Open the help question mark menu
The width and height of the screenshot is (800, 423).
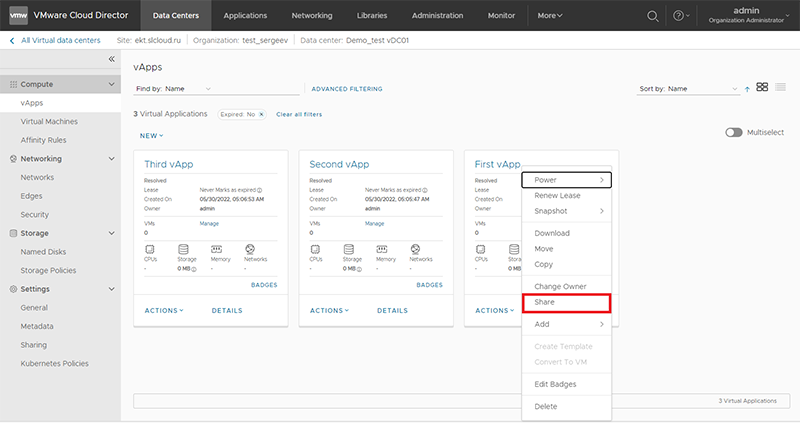point(681,16)
